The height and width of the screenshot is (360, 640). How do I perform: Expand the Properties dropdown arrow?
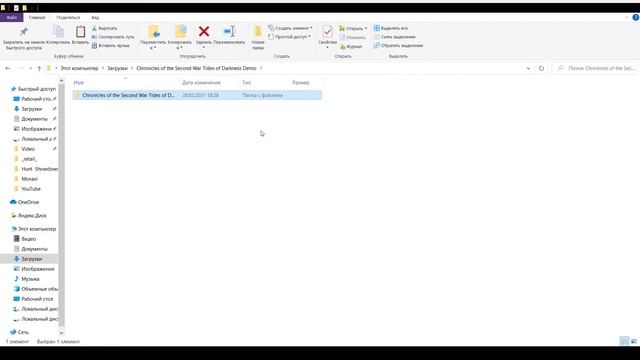click(x=327, y=48)
